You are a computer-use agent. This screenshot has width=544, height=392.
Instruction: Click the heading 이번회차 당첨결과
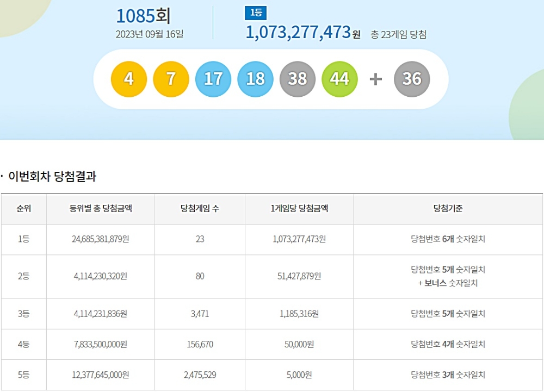click(52, 176)
